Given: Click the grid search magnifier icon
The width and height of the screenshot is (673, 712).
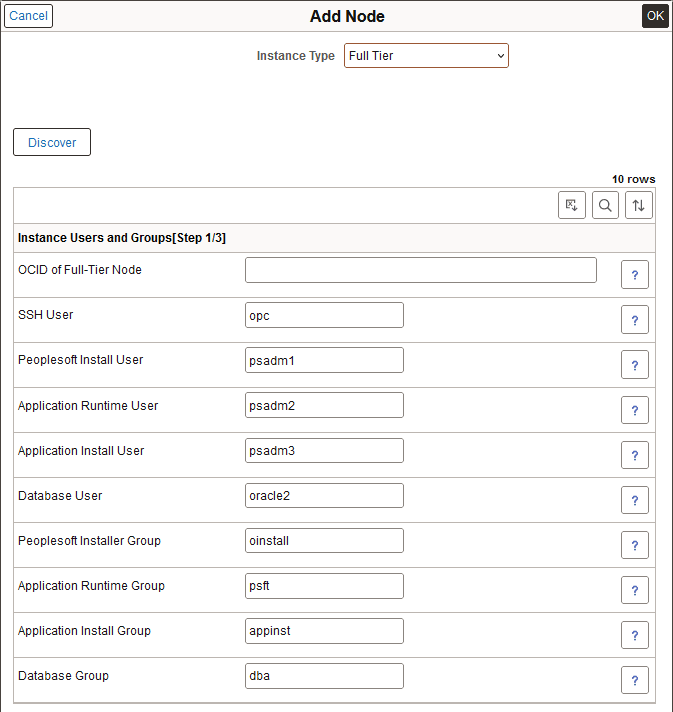Looking at the screenshot, I should 605,206.
